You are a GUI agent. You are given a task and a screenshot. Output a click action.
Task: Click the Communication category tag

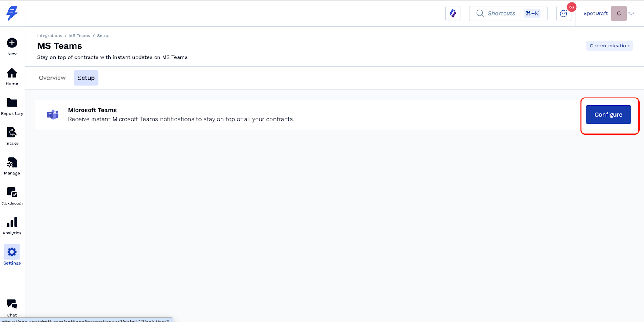tap(609, 46)
